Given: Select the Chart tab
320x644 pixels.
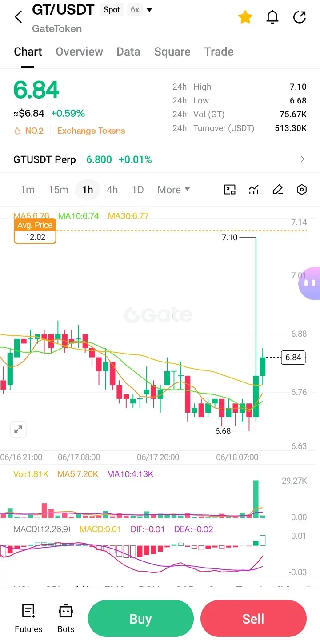Looking at the screenshot, I should 28,52.
